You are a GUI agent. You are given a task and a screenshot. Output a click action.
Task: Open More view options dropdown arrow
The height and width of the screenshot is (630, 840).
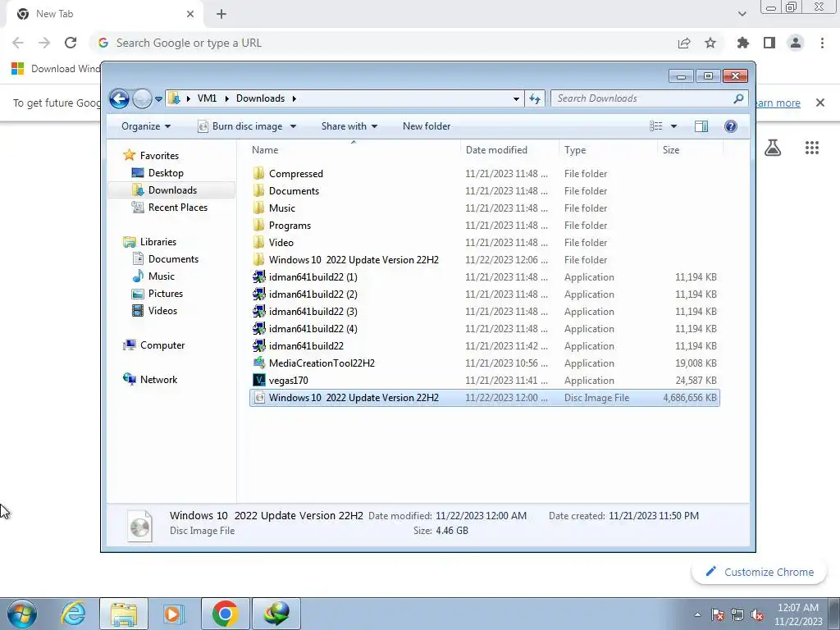[x=673, y=126]
